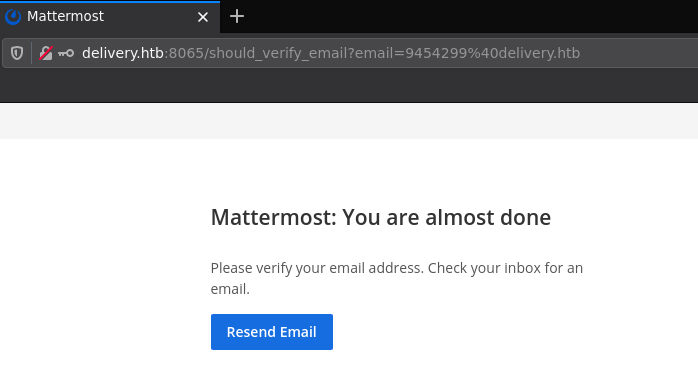Click empty toolbar area below address bar
The height and width of the screenshot is (386, 698).
(x=349, y=85)
